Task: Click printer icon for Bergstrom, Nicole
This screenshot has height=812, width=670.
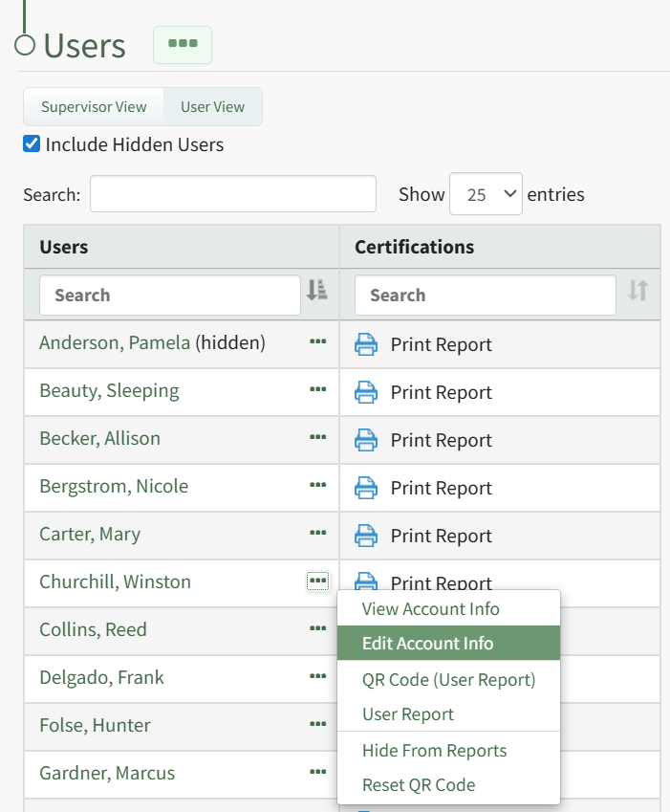Action: pos(365,488)
